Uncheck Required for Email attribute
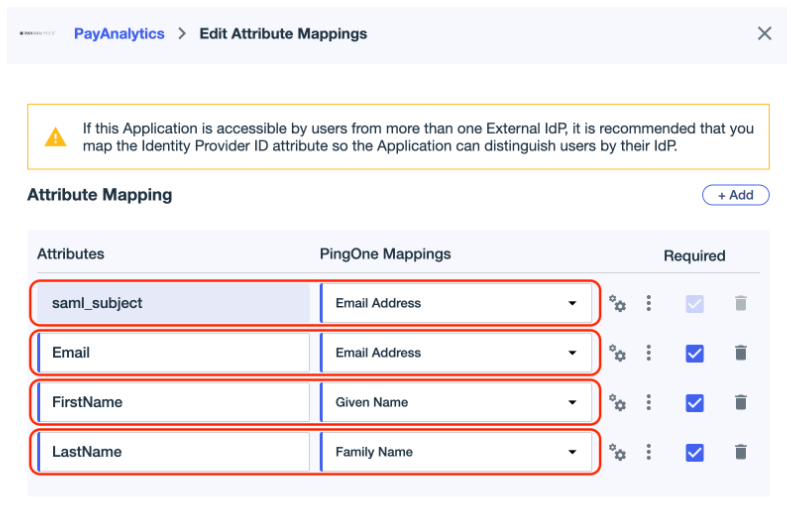 [695, 353]
